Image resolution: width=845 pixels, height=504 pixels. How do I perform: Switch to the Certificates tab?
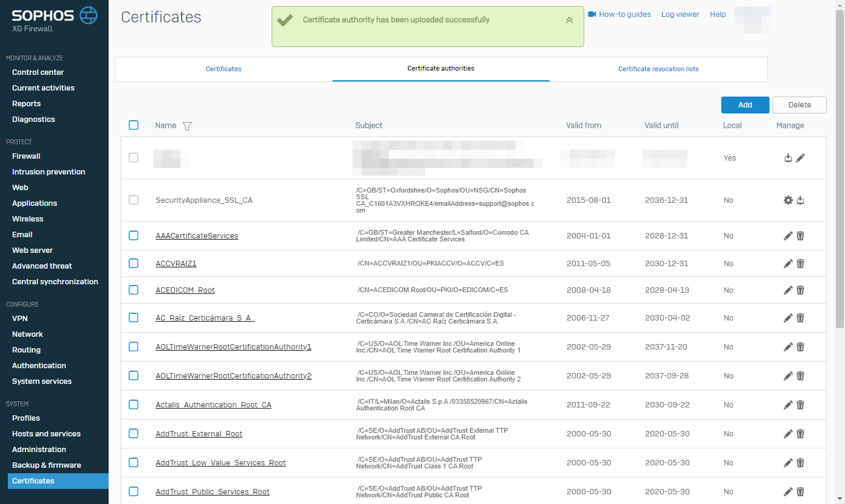(x=223, y=69)
